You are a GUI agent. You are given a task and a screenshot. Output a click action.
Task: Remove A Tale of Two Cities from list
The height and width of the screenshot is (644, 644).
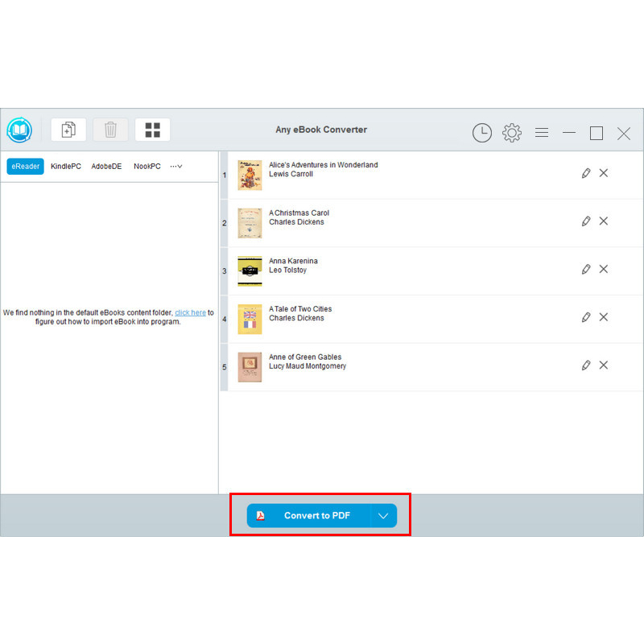click(603, 317)
